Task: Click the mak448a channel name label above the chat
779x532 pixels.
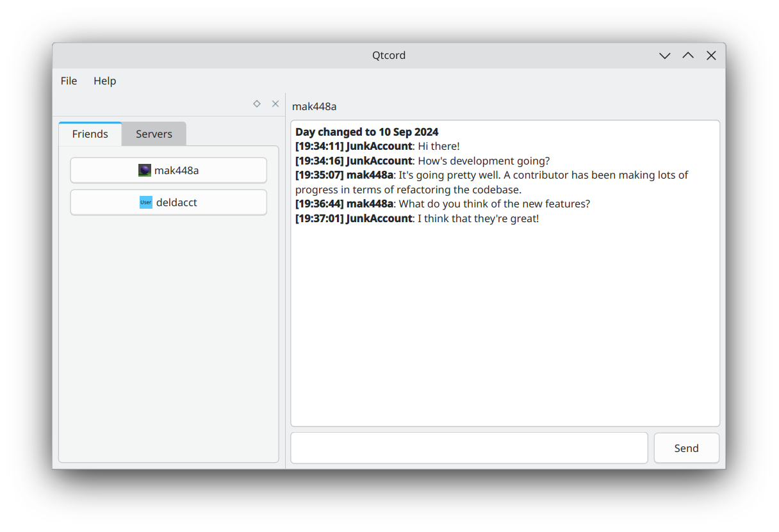Action: [x=314, y=106]
